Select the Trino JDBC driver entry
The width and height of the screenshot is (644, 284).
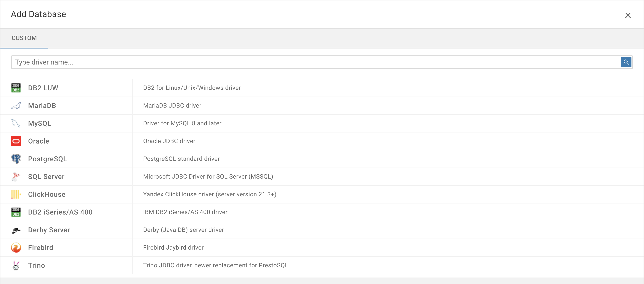tap(215, 265)
